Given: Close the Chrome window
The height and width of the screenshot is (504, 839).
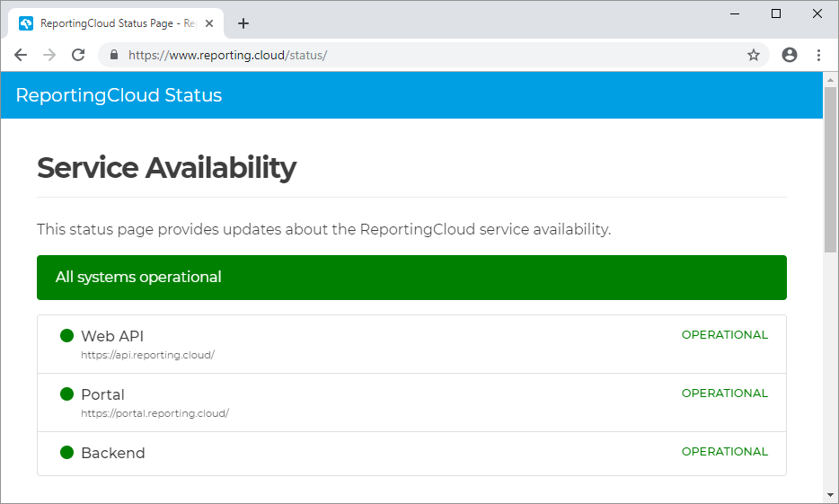Looking at the screenshot, I should point(817,13).
